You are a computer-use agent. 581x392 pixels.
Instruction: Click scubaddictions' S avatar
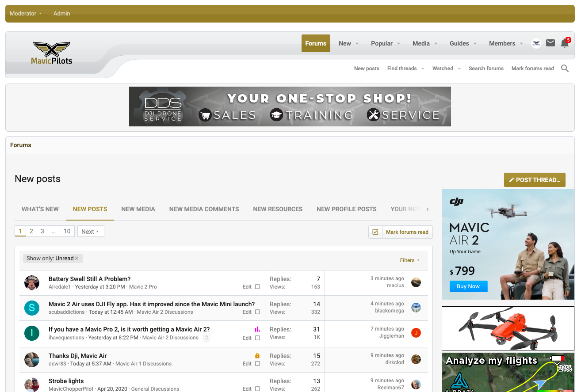tap(32, 308)
